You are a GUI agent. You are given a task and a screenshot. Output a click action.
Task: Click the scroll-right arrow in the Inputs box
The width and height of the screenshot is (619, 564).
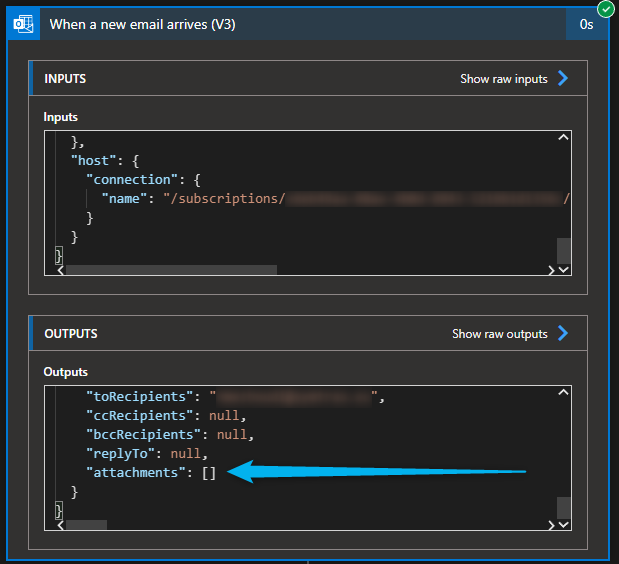tap(551, 270)
